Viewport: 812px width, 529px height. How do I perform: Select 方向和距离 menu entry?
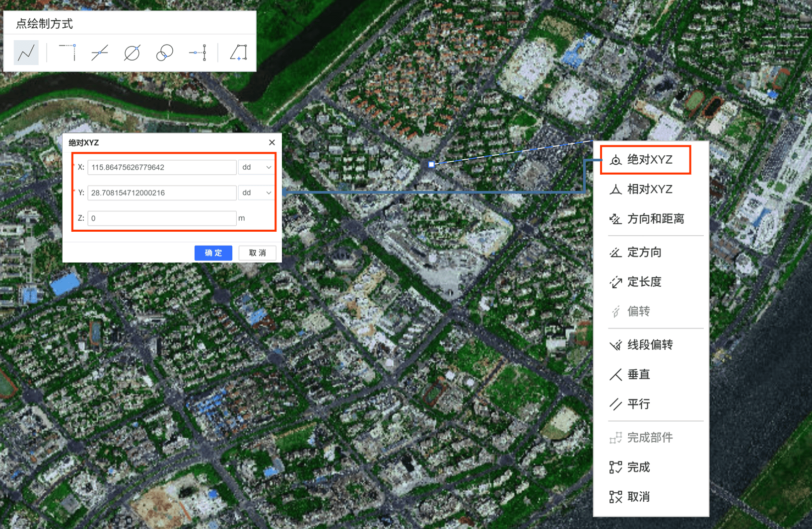[x=655, y=219]
